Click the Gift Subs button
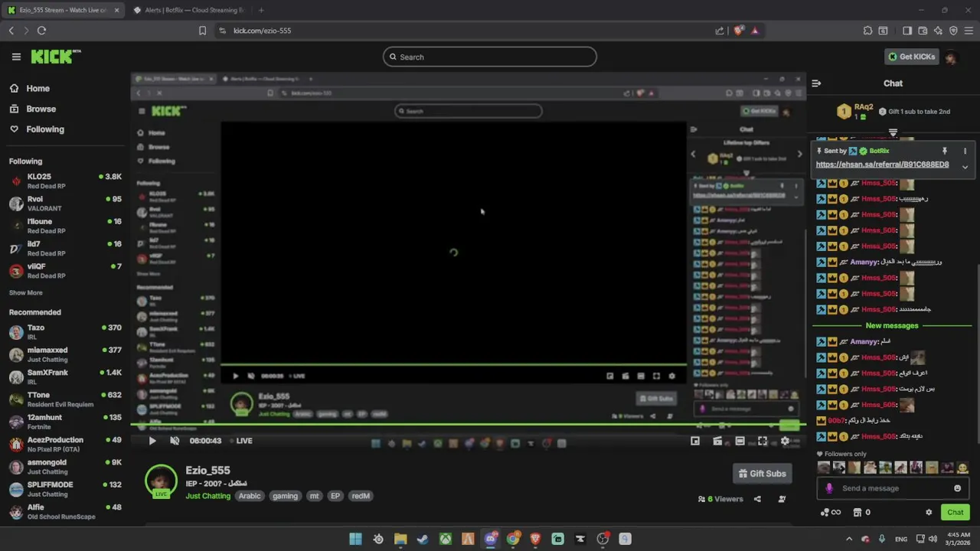Viewport: 980px width, 551px height. [x=762, y=474]
